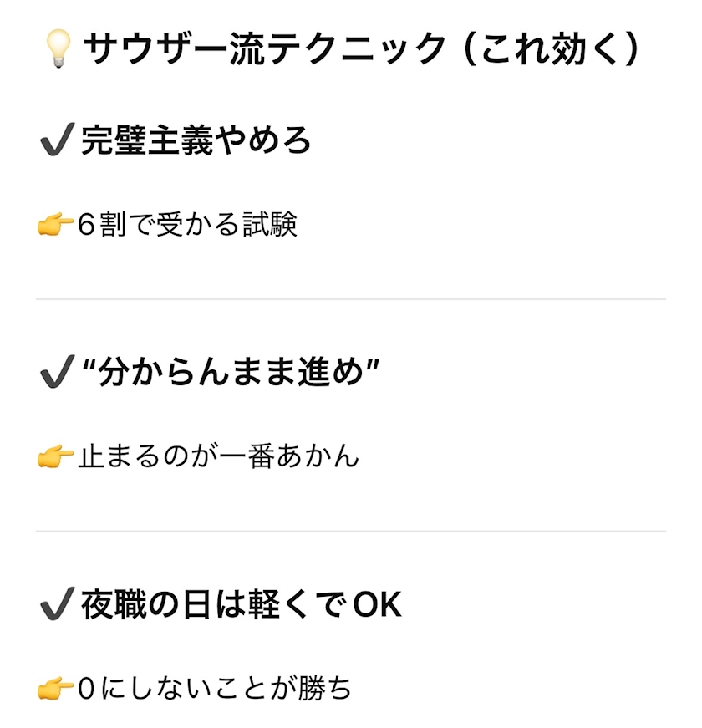This screenshot has height=728, width=702.
Task: Click the checkmark beside 完璧主義やめろ
Action: click(x=57, y=142)
